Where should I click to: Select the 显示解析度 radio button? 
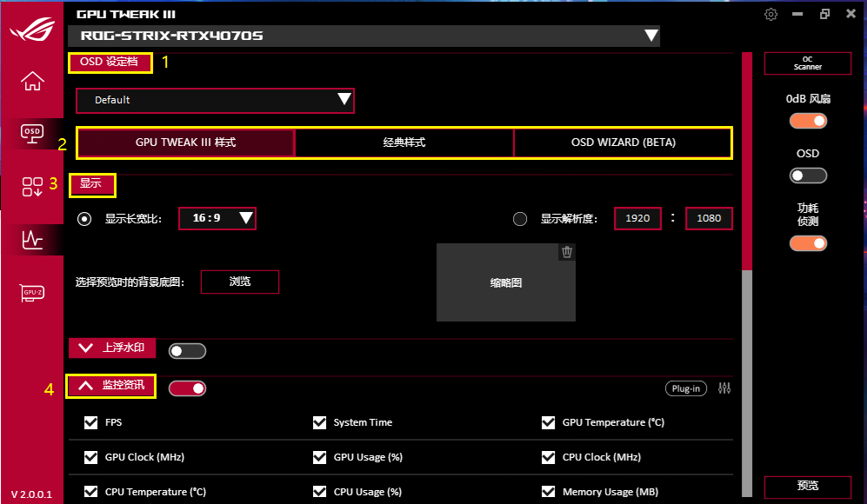pyautogui.click(x=520, y=219)
